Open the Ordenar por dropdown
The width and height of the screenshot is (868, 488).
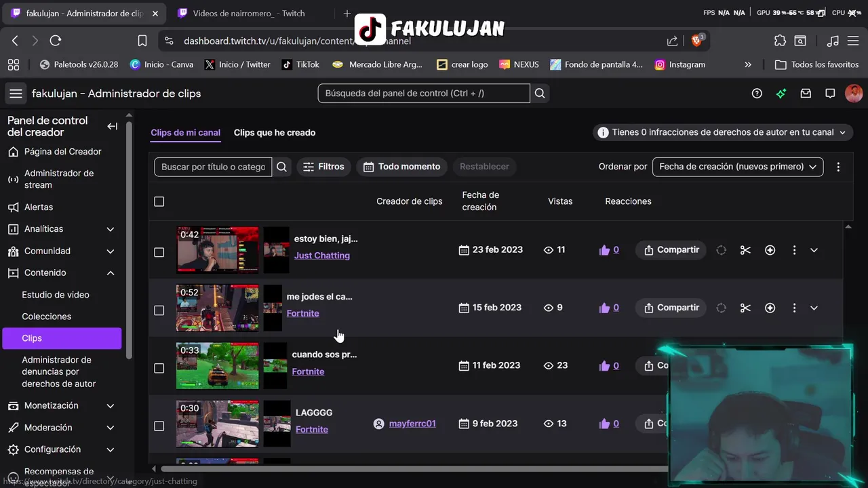[738, 167]
